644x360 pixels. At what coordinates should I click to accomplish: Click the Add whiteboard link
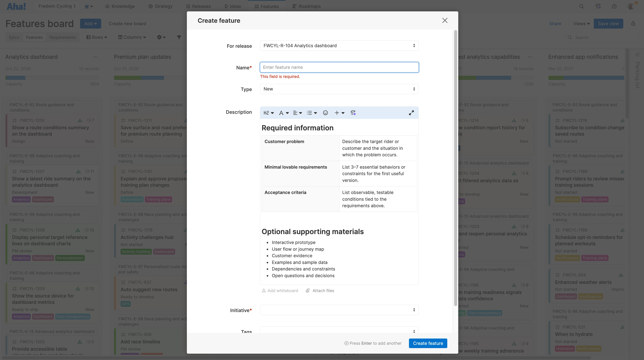(280, 291)
